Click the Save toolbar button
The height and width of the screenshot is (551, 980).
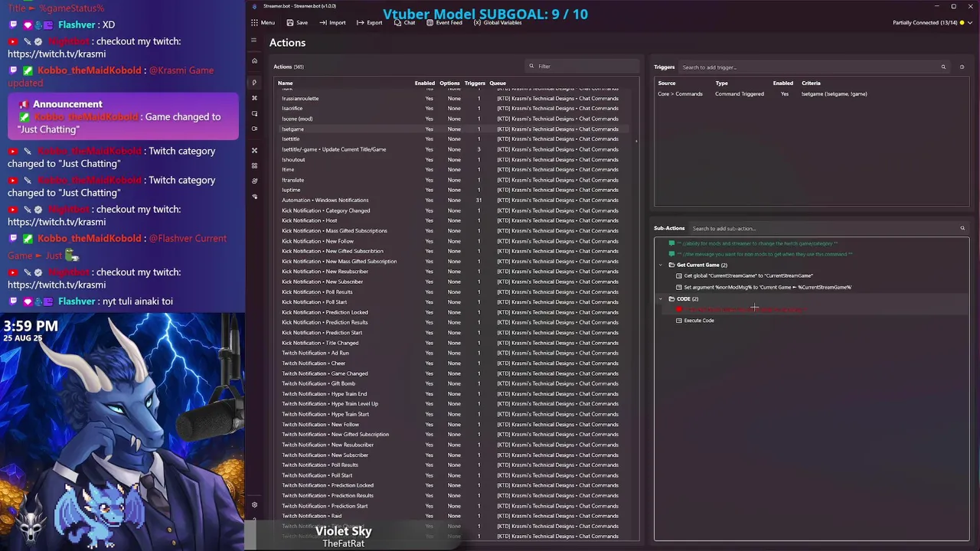coord(297,23)
